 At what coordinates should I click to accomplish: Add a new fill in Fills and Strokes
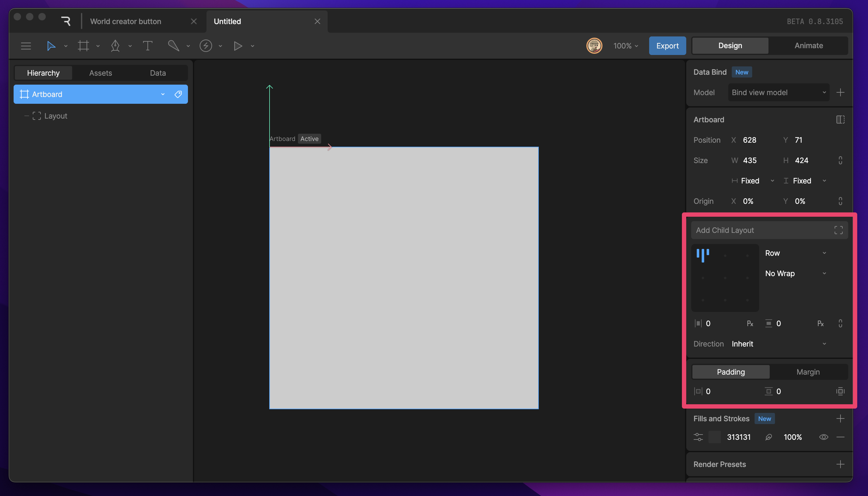(841, 418)
